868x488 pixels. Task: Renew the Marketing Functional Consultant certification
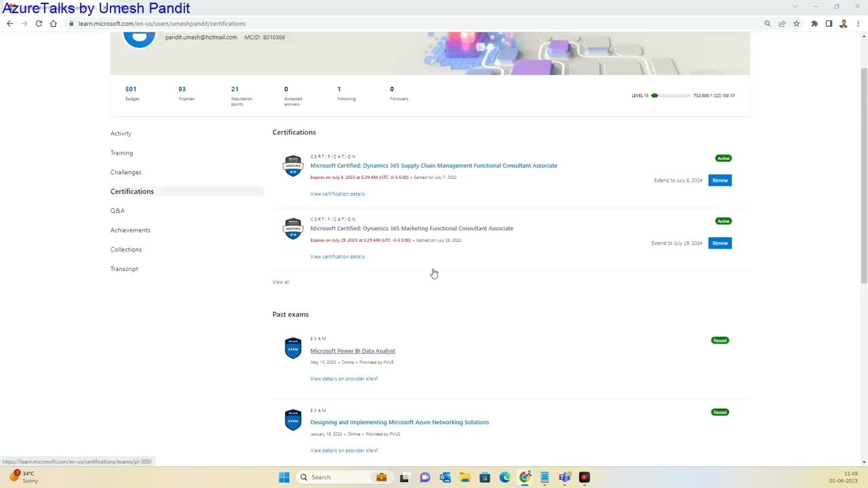720,243
